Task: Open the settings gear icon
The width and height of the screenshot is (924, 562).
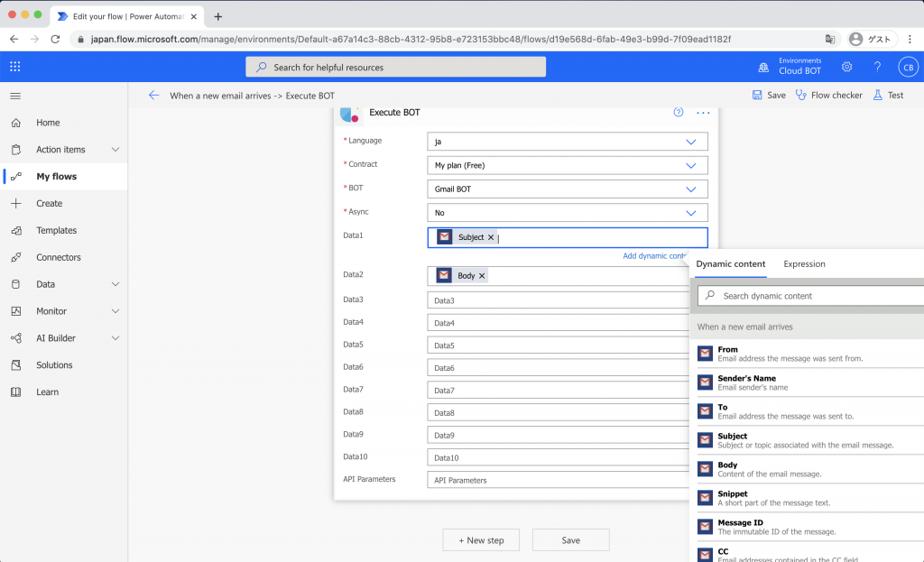Action: pyautogui.click(x=846, y=67)
